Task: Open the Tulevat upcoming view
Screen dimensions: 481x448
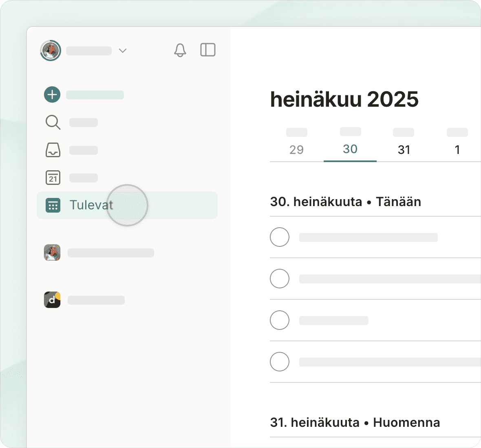Action: tap(91, 205)
